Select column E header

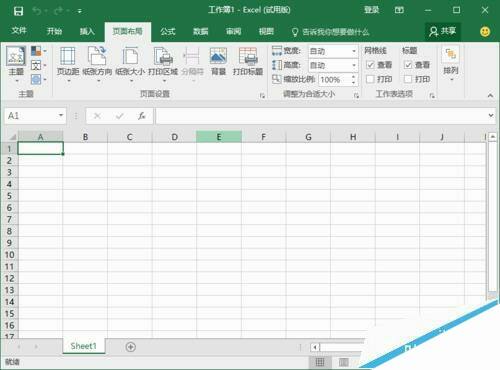219,137
